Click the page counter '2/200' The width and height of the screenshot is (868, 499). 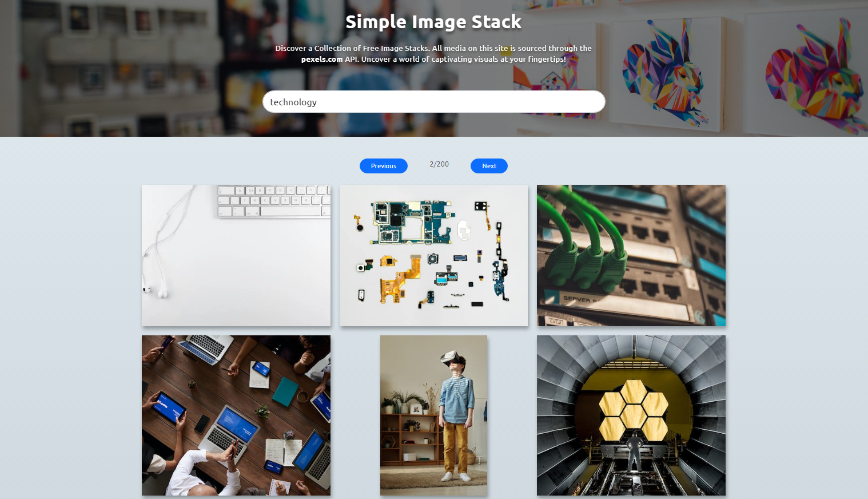click(439, 164)
